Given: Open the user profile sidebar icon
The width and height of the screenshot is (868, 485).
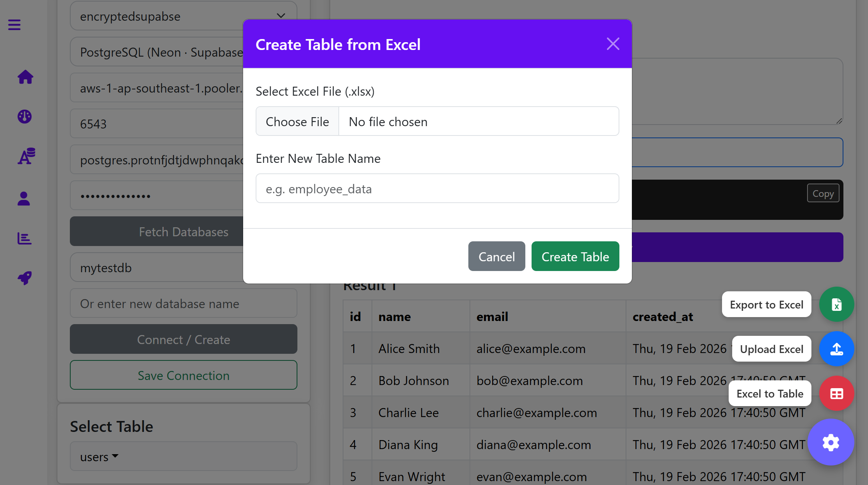Looking at the screenshot, I should pos(24,198).
